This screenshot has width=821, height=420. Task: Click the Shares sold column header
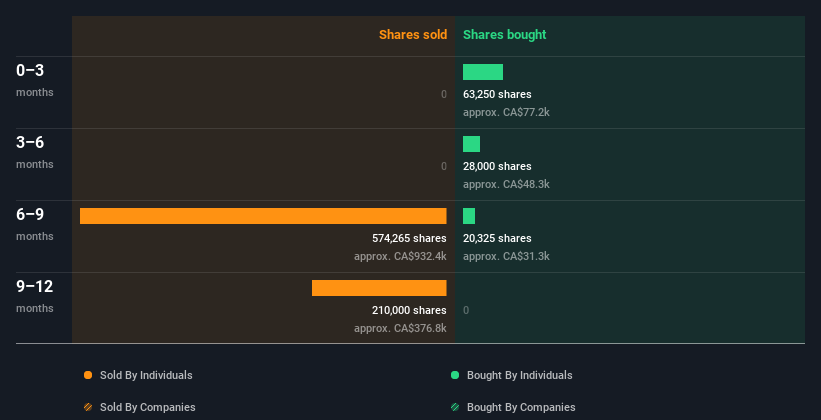click(412, 35)
